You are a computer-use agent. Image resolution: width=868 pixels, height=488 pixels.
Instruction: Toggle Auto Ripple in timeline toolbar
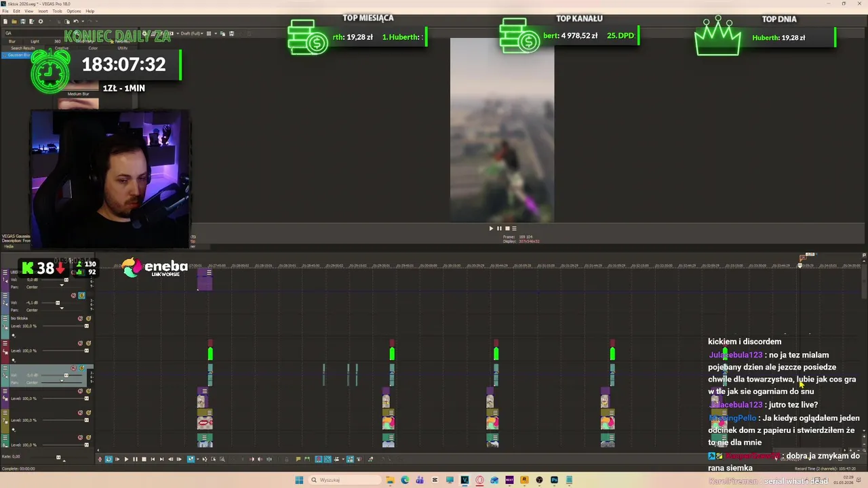336,460
